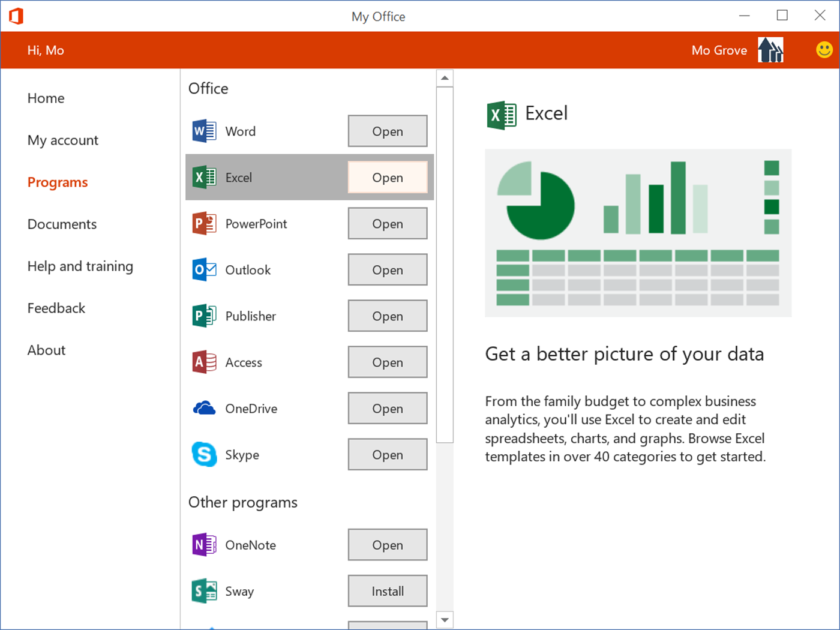Viewport: 840px width, 630px height.
Task: Go to the Home section
Action: pyautogui.click(x=46, y=98)
